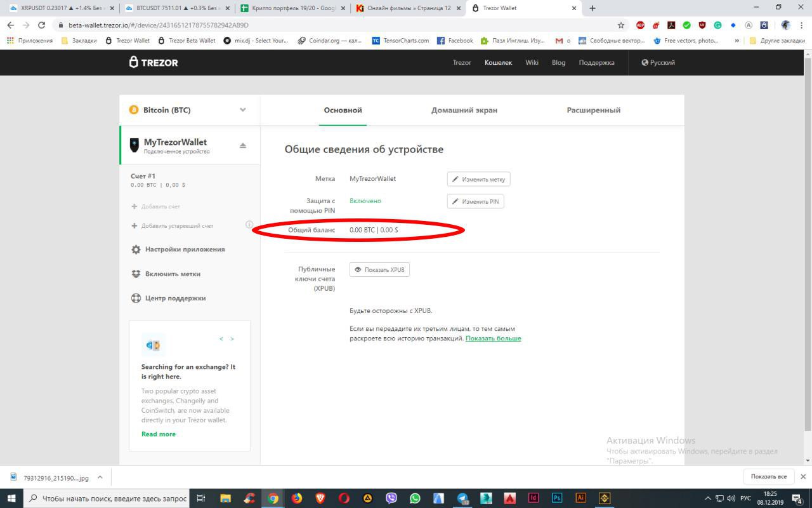Click Добавить счет
This screenshot has width=812, height=508.
point(155,206)
